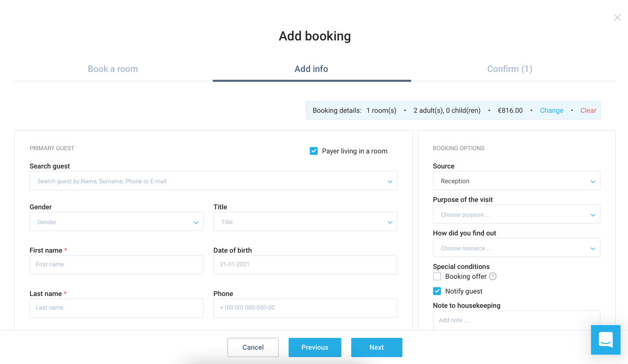Focus the Last name input field
The height and width of the screenshot is (364, 628).
point(116,307)
